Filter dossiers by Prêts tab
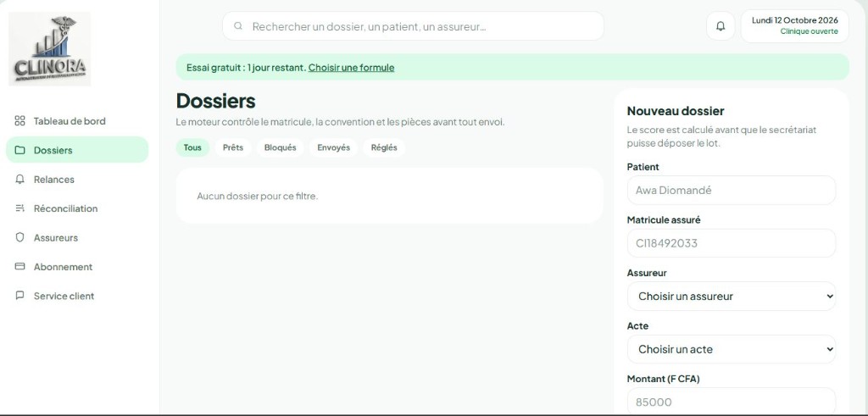Image resolution: width=868 pixels, height=416 pixels. click(x=233, y=147)
